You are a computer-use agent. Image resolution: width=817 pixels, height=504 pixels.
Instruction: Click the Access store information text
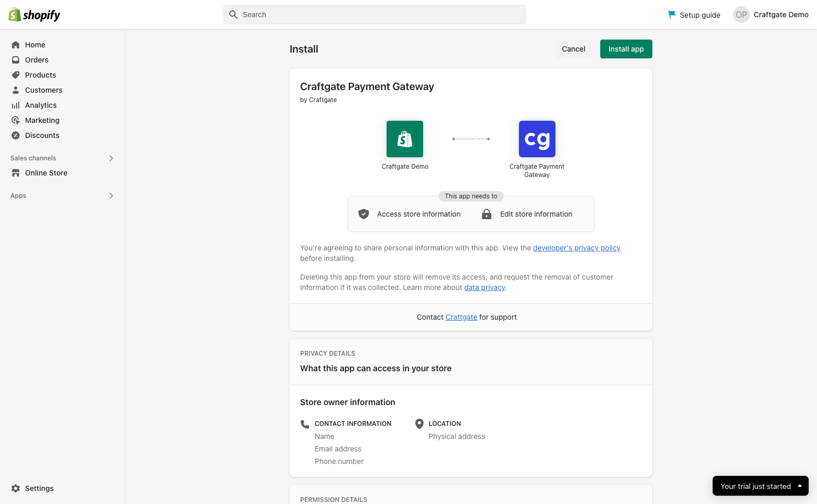pos(419,214)
